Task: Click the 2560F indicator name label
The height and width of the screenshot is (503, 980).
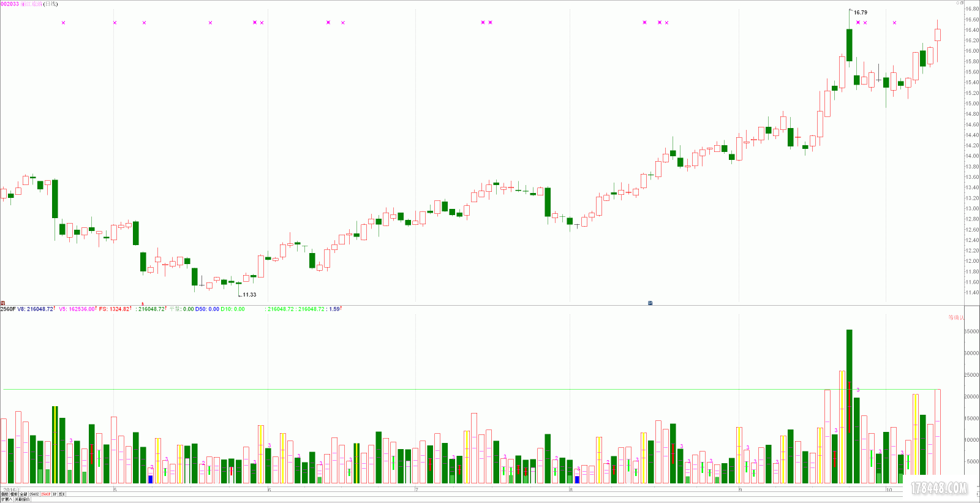Action: pyautogui.click(x=8, y=309)
